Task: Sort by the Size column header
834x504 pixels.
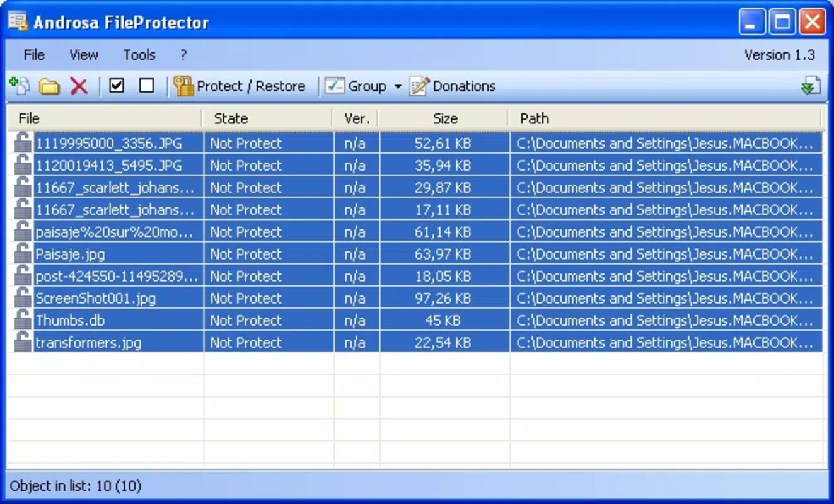Action: point(444,118)
